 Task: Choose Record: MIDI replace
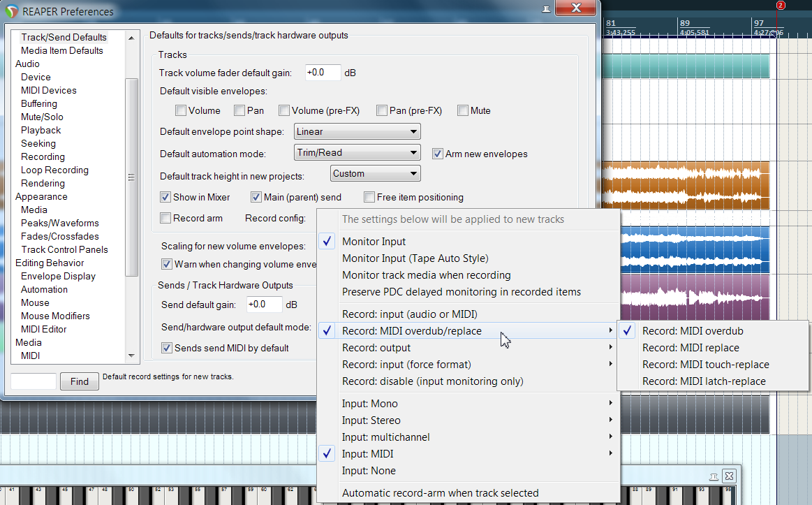tap(713, 348)
